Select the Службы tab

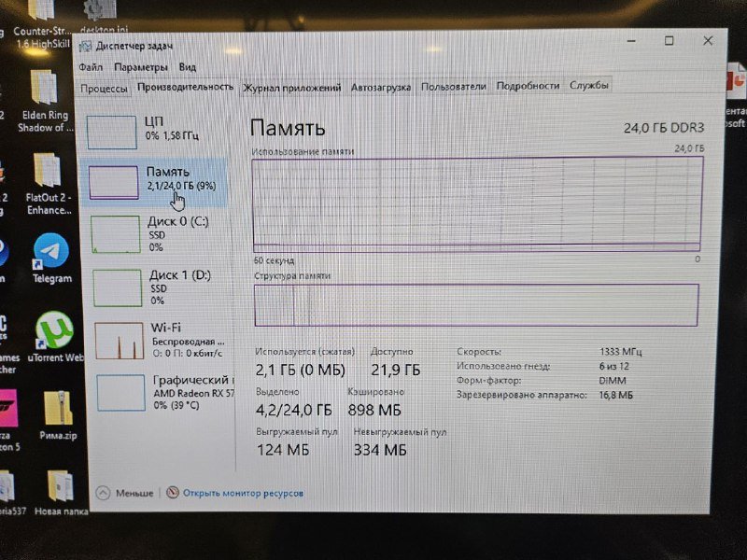pos(588,84)
